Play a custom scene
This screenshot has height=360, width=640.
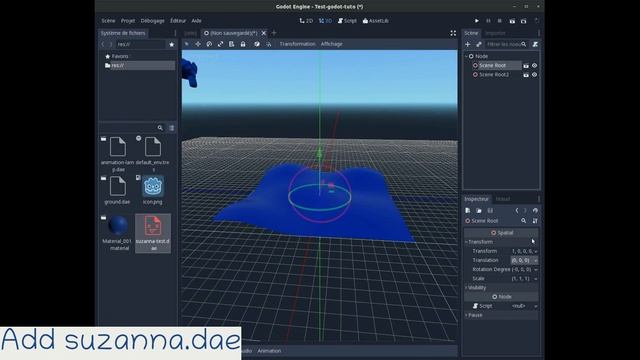pyautogui.click(x=524, y=21)
